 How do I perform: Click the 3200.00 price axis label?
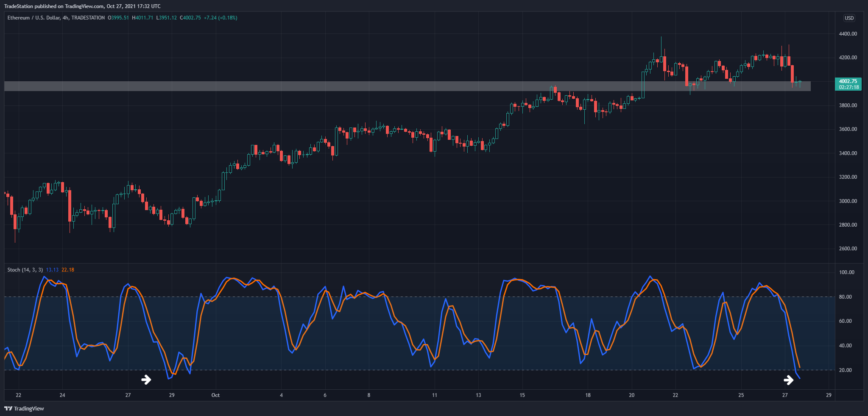click(848, 177)
